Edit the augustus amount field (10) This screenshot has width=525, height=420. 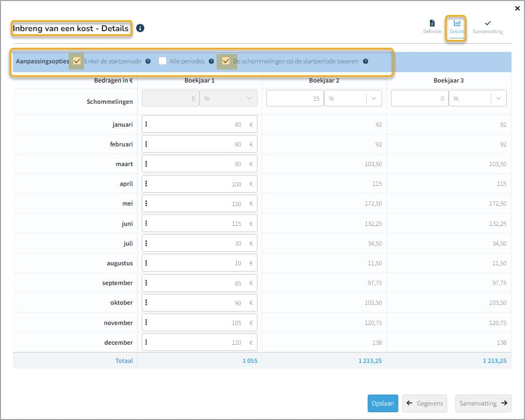click(x=199, y=263)
